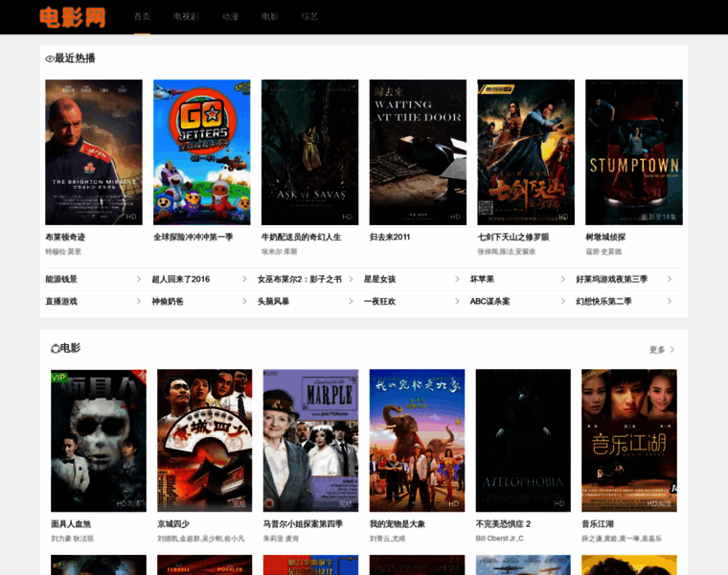Open the 七剑下天山 poster

point(526,152)
